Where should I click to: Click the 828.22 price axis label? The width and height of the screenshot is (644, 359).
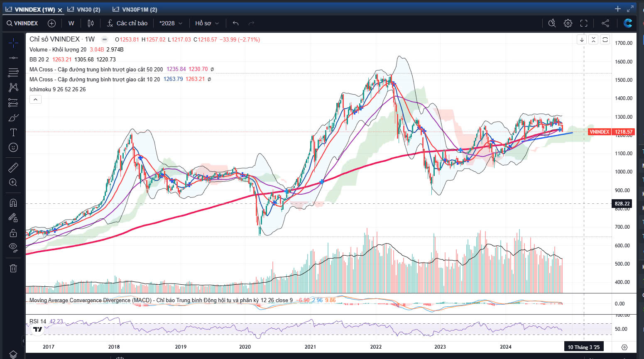[622, 203]
